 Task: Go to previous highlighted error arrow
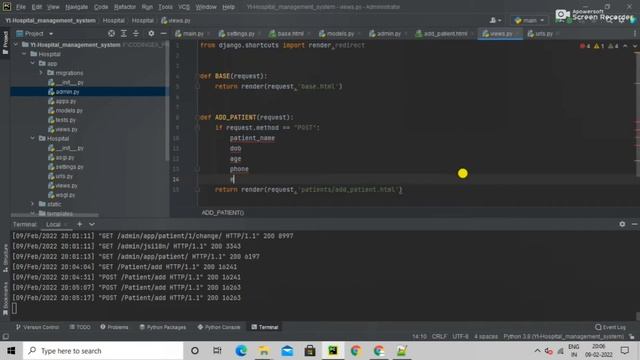click(x=625, y=46)
